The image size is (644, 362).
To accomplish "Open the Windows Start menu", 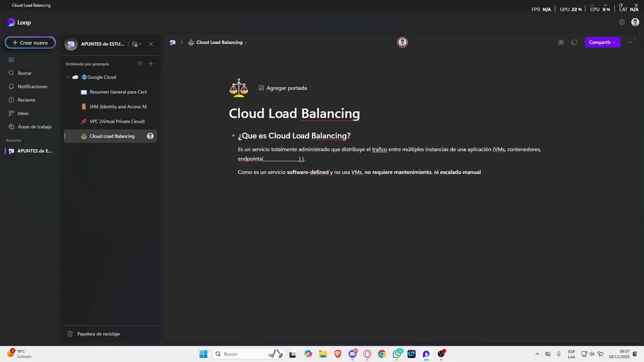I will pos(203,354).
